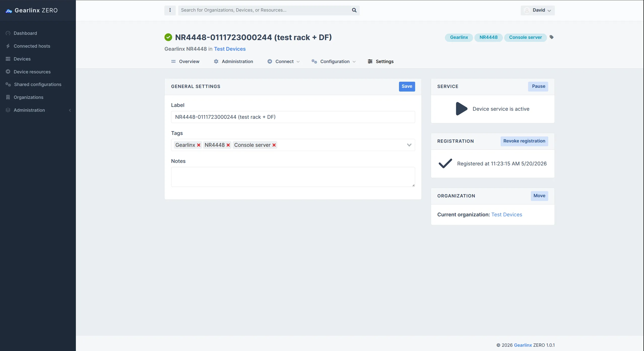Open the three-dot options menu

point(170,10)
